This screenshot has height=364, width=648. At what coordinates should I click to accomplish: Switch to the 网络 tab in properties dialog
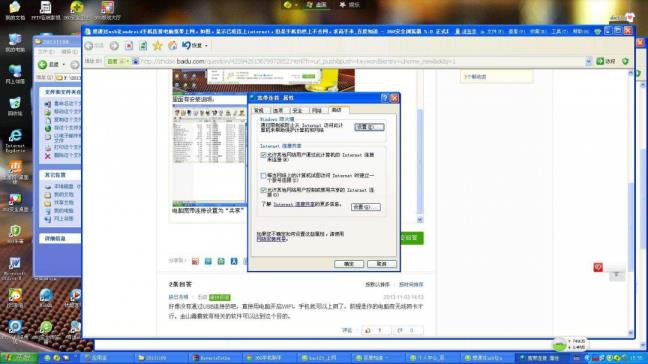click(317, 110)
